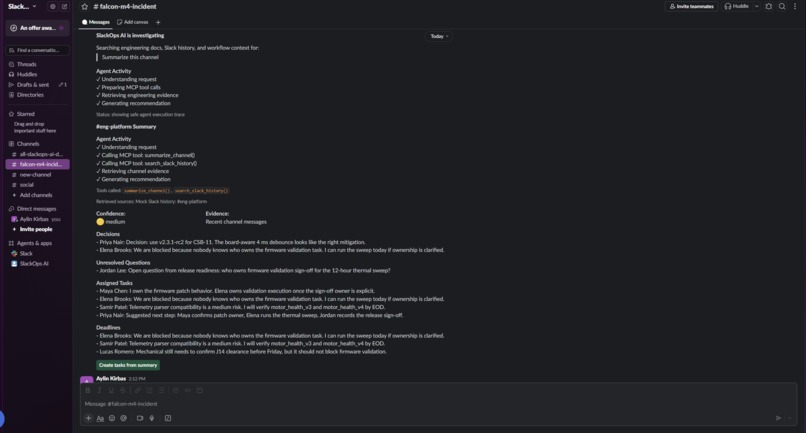Insert a blockquote in composer
Image resolution: width=806 pixels, height=433 pixels.
tap(176, 390)
